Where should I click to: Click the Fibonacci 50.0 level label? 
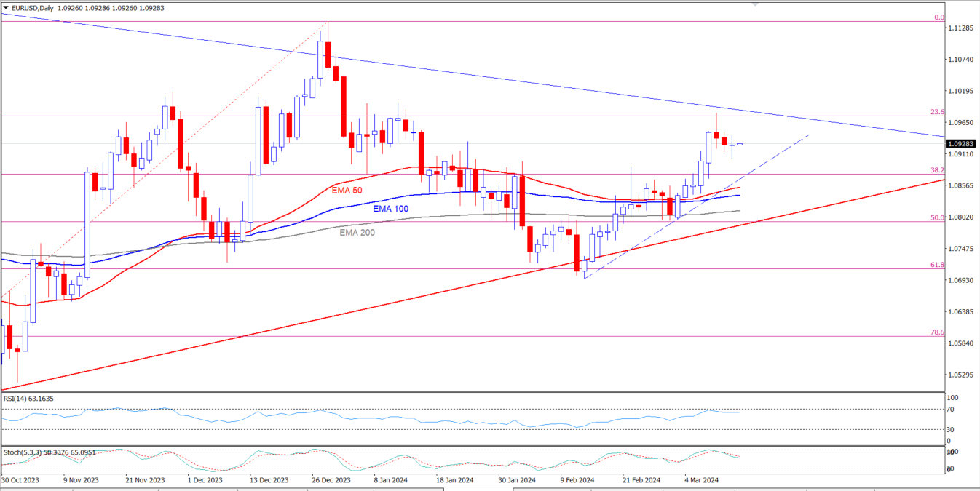click(x=938, y=217)
